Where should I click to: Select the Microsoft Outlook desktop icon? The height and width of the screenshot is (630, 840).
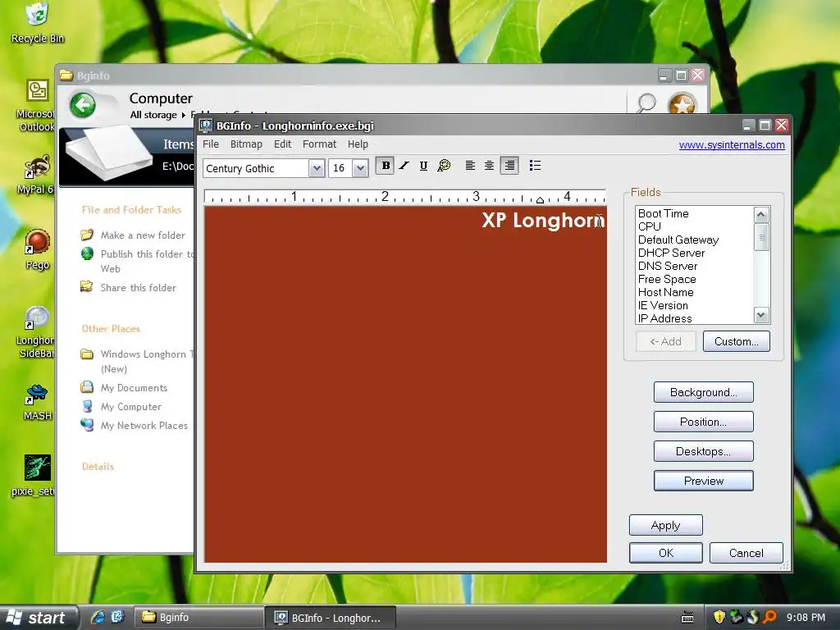[x=37, y=105]
